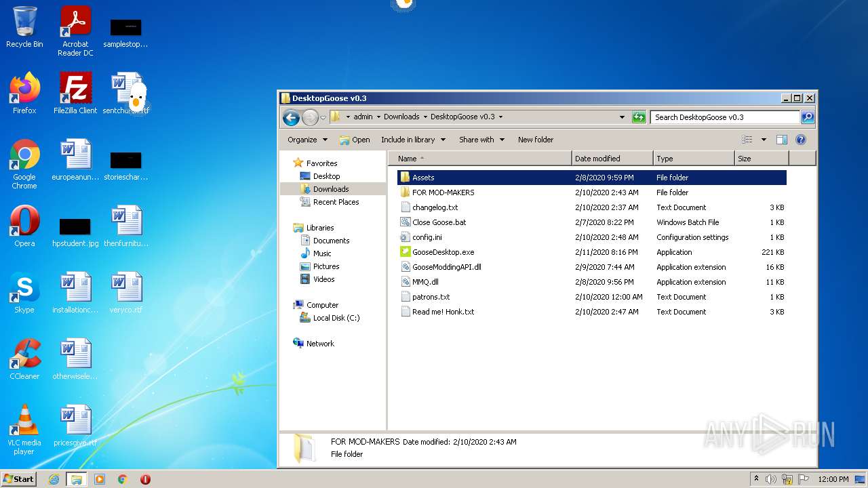Select the Recycle Bin desktop icon
The image size is (868, 488).
coord(24,27)
